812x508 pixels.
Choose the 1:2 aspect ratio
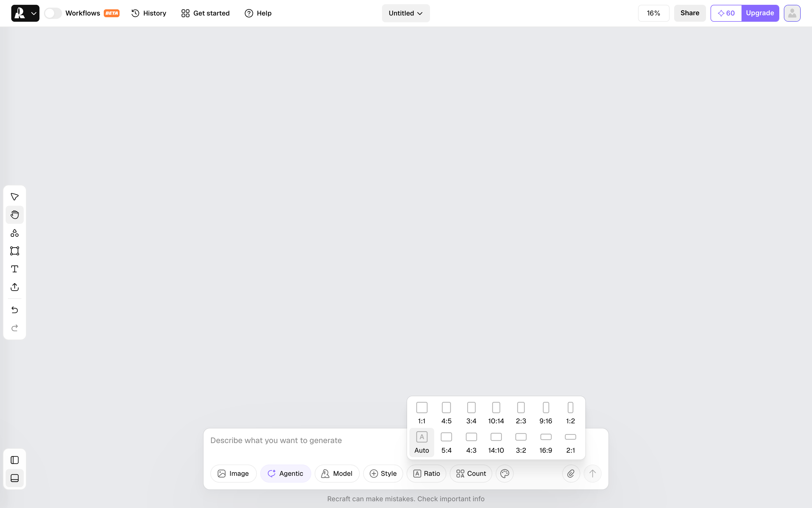570,413
